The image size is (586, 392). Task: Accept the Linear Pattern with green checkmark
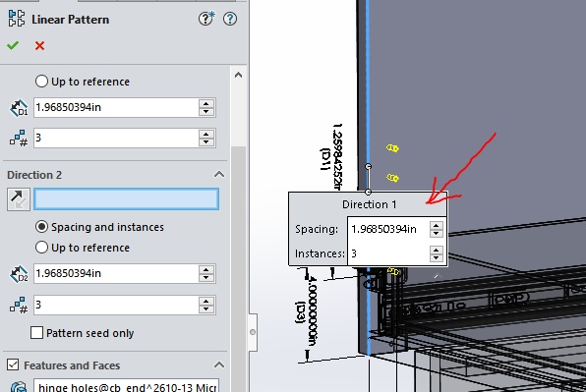pos(13,45)
